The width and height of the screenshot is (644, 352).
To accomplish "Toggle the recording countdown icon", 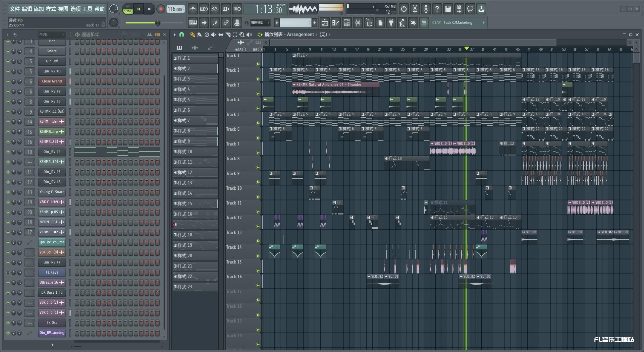I will pyautogui.click(x=215, y=9).
